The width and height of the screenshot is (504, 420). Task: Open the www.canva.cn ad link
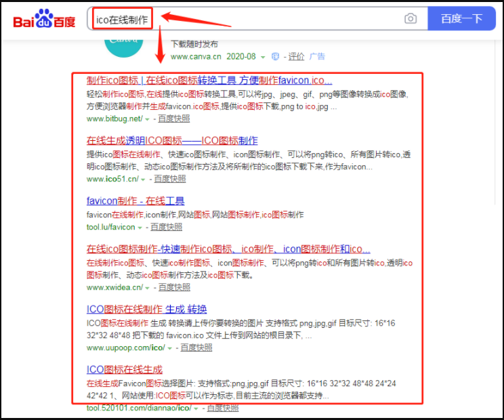[196, 56]
